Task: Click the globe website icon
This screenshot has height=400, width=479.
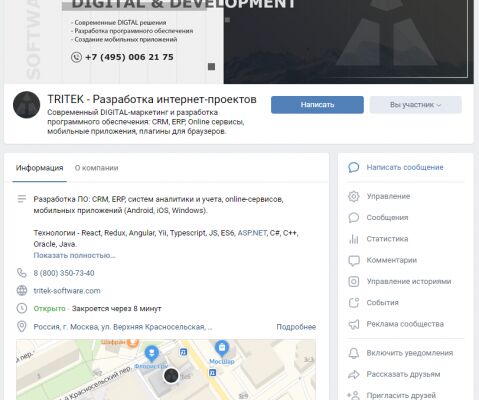Action: coord(22,291)
